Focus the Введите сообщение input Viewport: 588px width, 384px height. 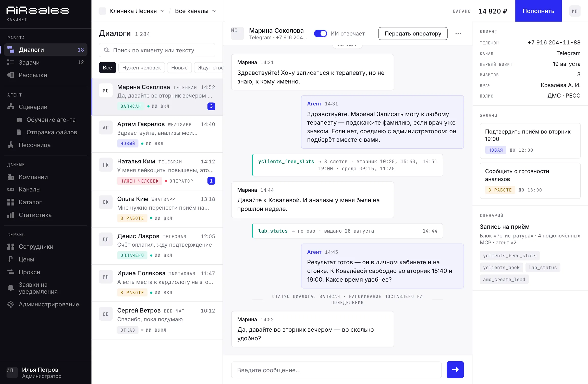coord(336,370)
